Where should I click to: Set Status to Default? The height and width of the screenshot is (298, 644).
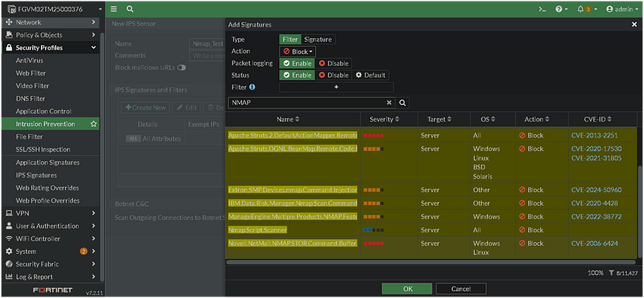[370, 75]
